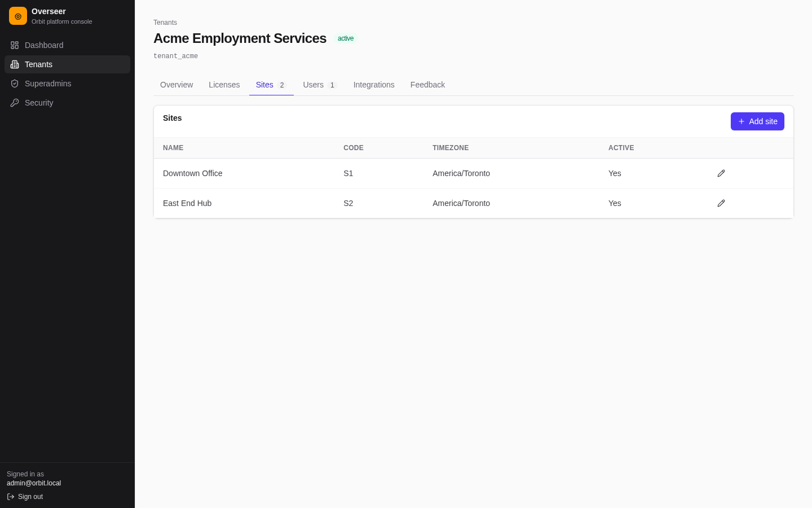812x508 pixels.
Task: Open the Users tab
Action: tap(320, 85)
